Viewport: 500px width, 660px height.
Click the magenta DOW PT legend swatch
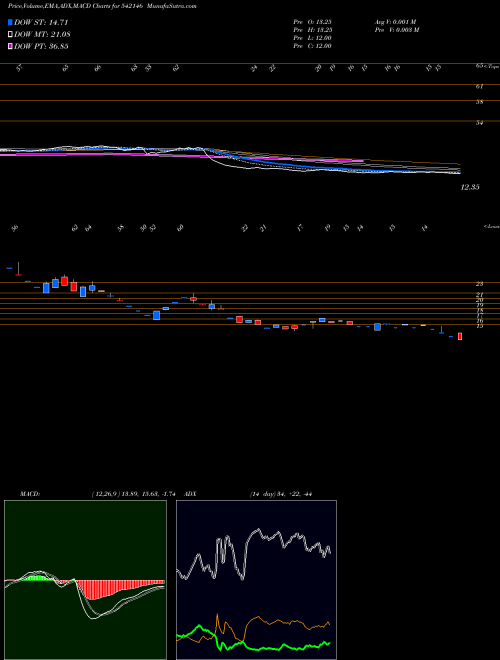pos(11,46)
